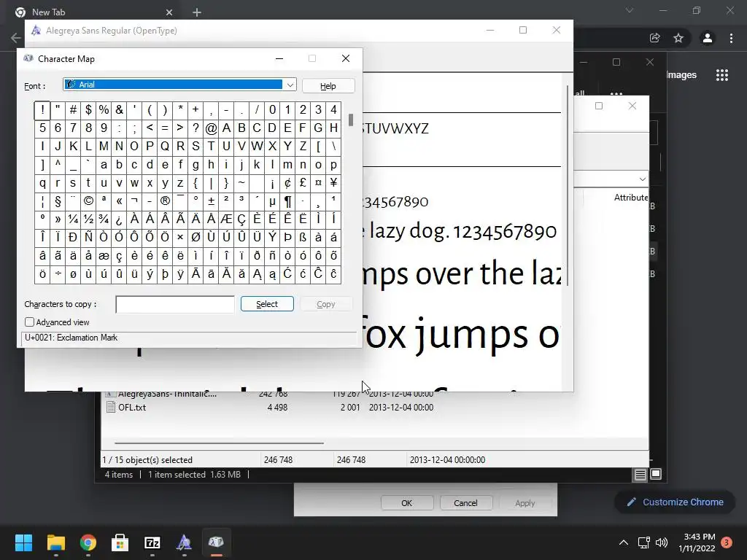Click AlegreyaSans-ThinItalic file row

269,394
